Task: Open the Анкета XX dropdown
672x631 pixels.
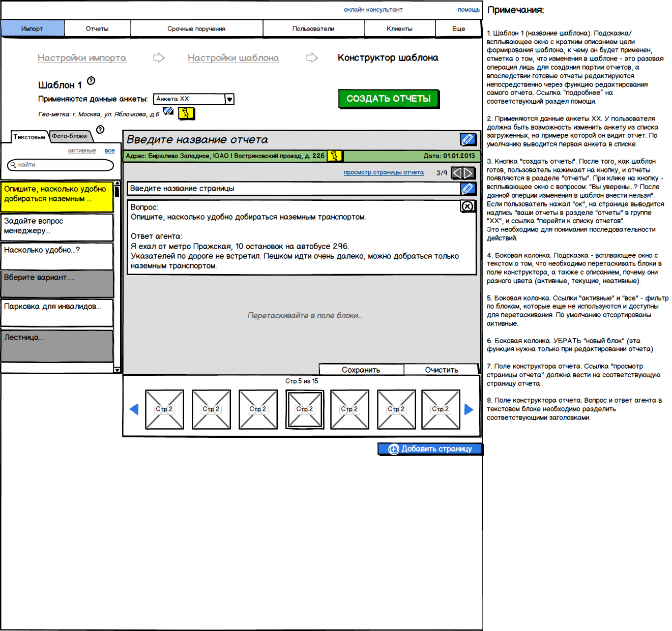Action: coord(229,99)
